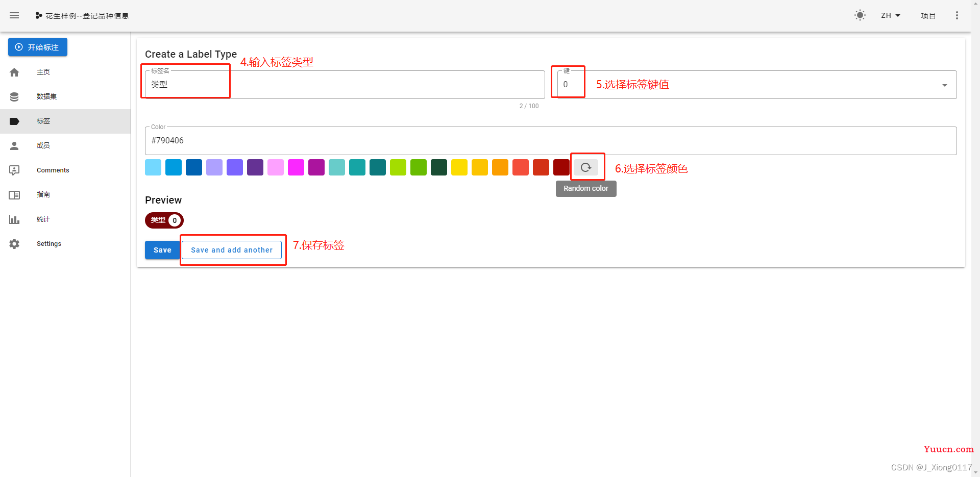Image resolution: width=980 pixels, height=477 pixels.
Task: Pick the dark red swatch
Action: click(561, 167)
